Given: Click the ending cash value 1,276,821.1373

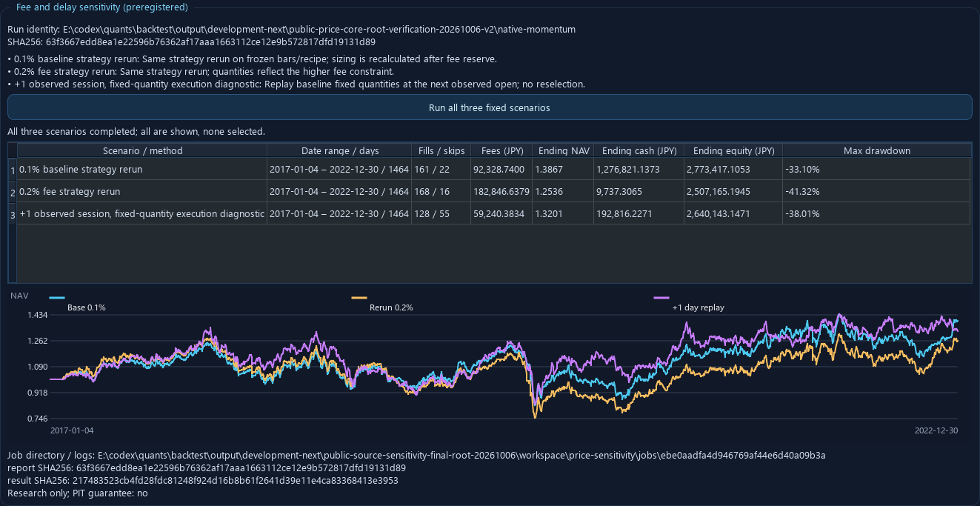Looking at the screenshot, I should tap(639, 170).
